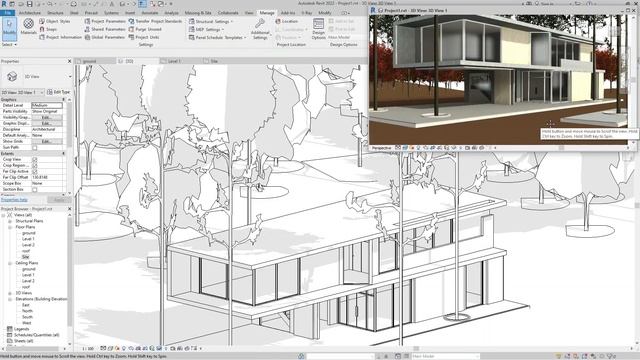The image size is (640, 360).
Task: Open Project Information dialog
Action: (60, 37)
